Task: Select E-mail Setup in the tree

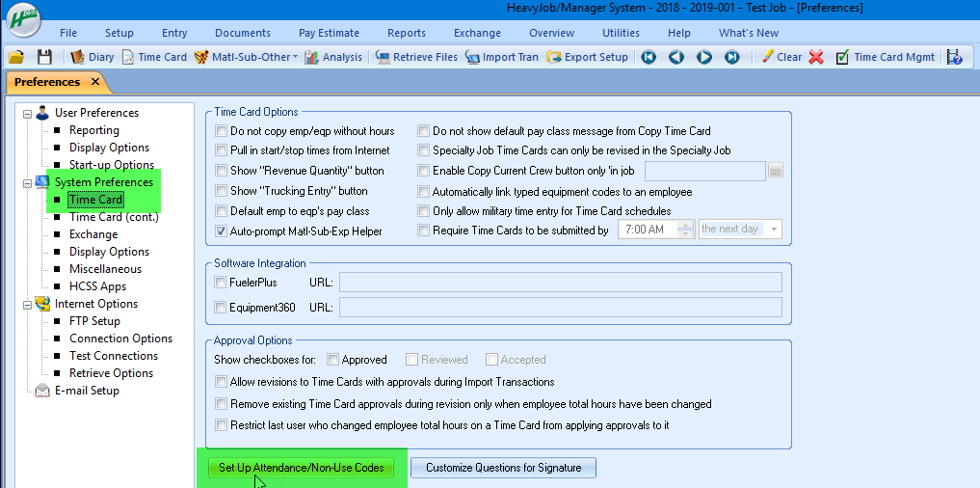Action: click(87, 391)
